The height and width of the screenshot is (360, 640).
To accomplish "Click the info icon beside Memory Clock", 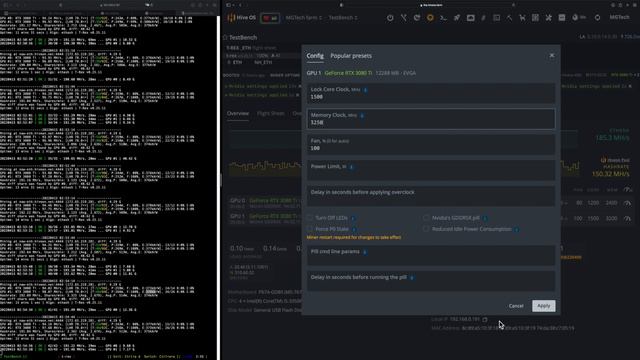I will tap(362, 116).
